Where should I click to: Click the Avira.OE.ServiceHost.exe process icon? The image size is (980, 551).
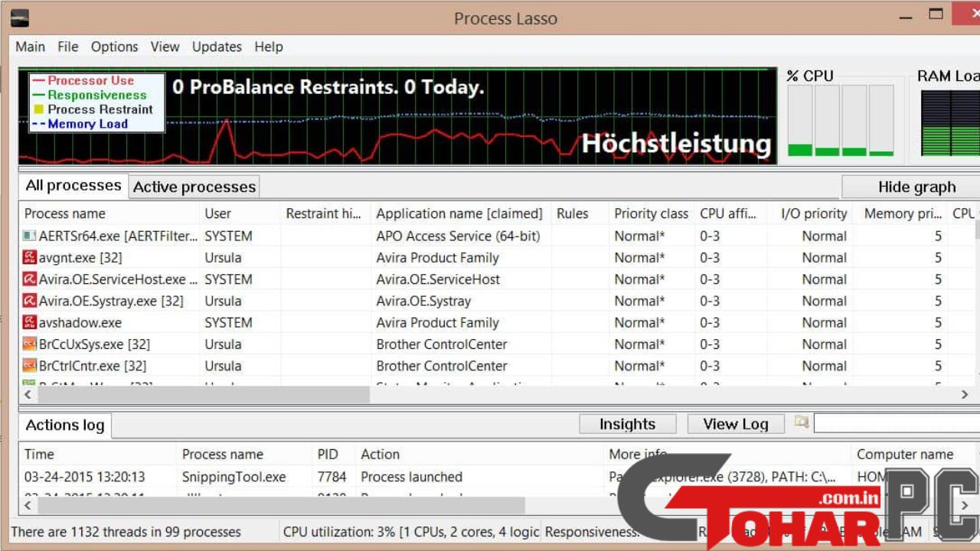click(30, 279)
